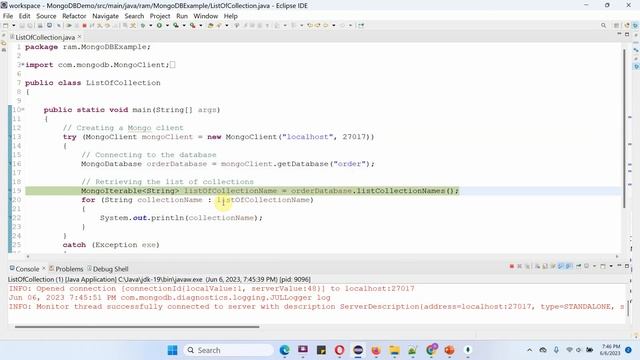
Task: Switch to the Debug Shell tab
Action: [110, 269]
